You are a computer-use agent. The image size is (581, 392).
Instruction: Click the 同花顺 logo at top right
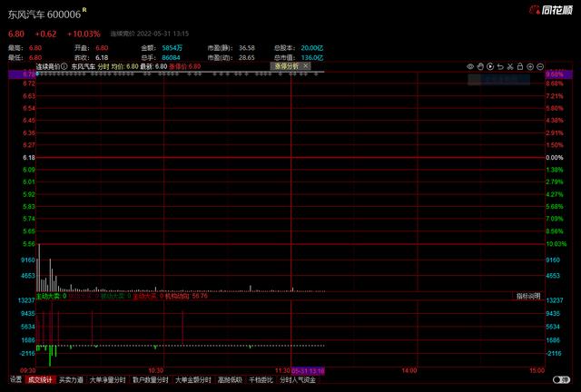point(551,10)
